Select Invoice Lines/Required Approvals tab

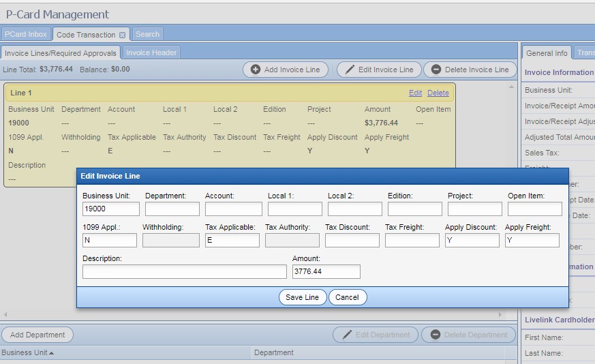61,53
